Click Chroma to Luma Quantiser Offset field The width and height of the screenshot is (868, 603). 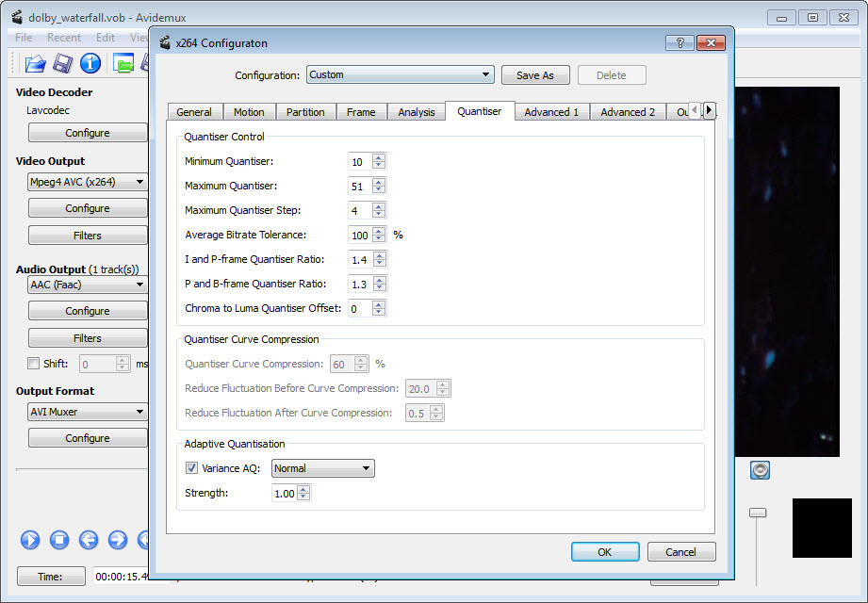click(360, 308)
